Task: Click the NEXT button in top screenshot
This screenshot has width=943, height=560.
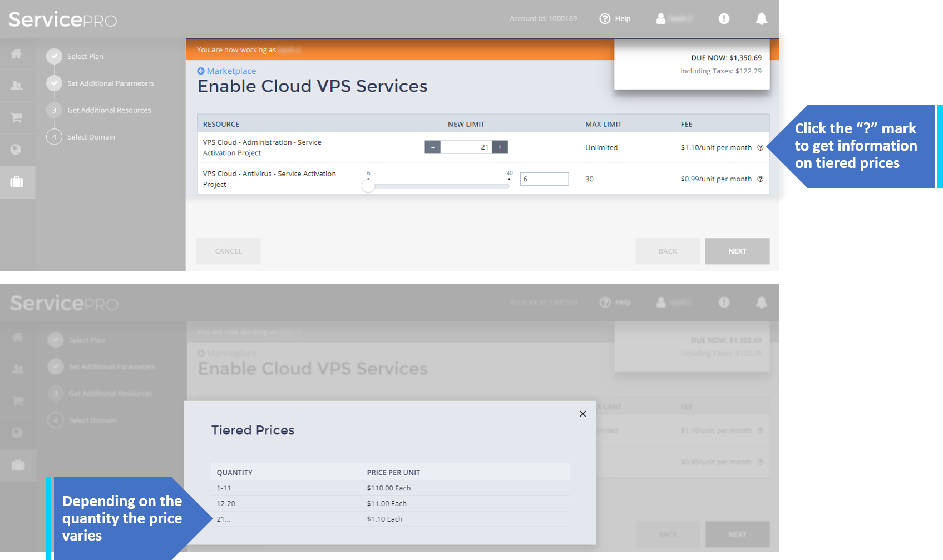Action: click(x=738, y=251)
